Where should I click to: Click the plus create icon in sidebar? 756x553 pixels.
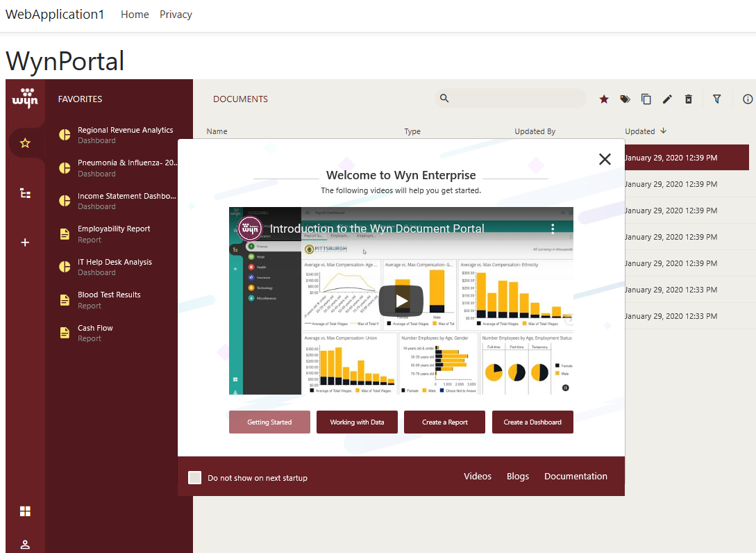(25, 242)
